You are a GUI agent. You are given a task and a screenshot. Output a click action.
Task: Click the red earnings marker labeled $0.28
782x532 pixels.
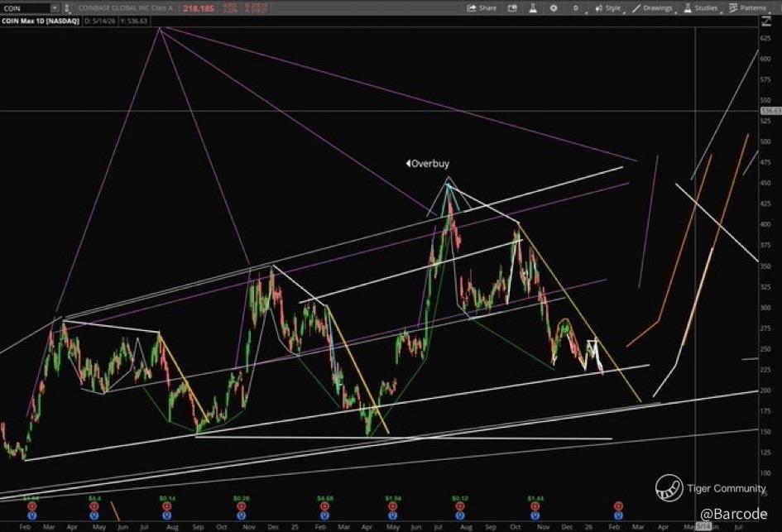pyautogui.click(x=242, y=506)
